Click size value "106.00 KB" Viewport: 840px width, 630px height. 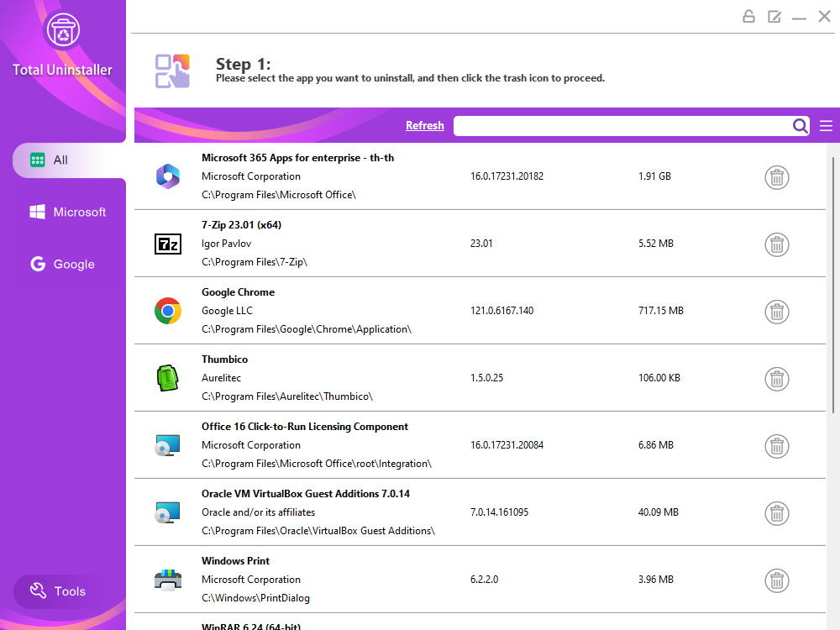pyautogui.click(x=659, y=378)
